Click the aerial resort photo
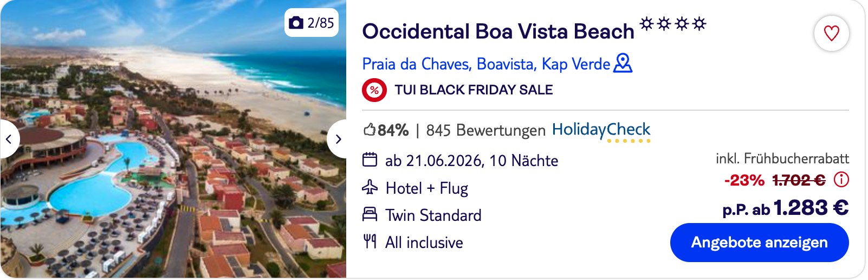The image size is (868, 280). [x=173, y=179]
